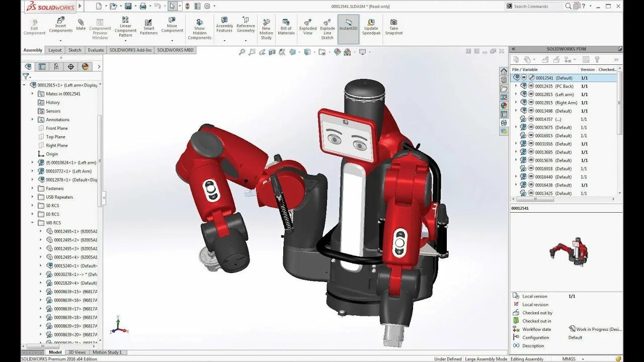Click the robot preview thumbnail in PDM

click(x=569, y=251)
